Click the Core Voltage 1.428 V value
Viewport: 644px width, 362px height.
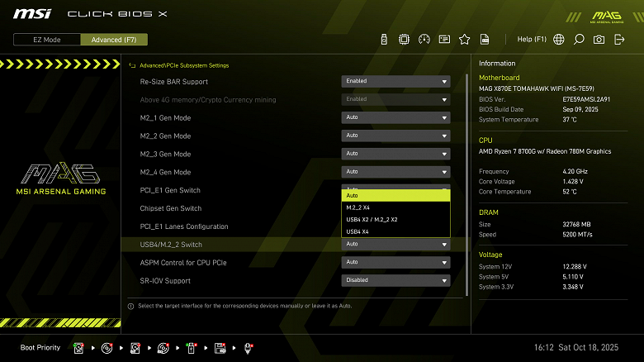(573, 181)
